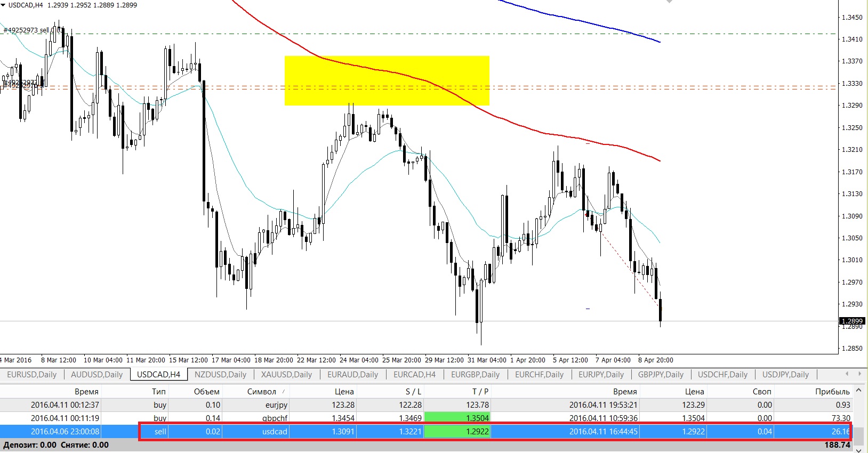Click the volume 0.02 in sell row
Screen dimensions: 868x453
[x=213, y=431]
